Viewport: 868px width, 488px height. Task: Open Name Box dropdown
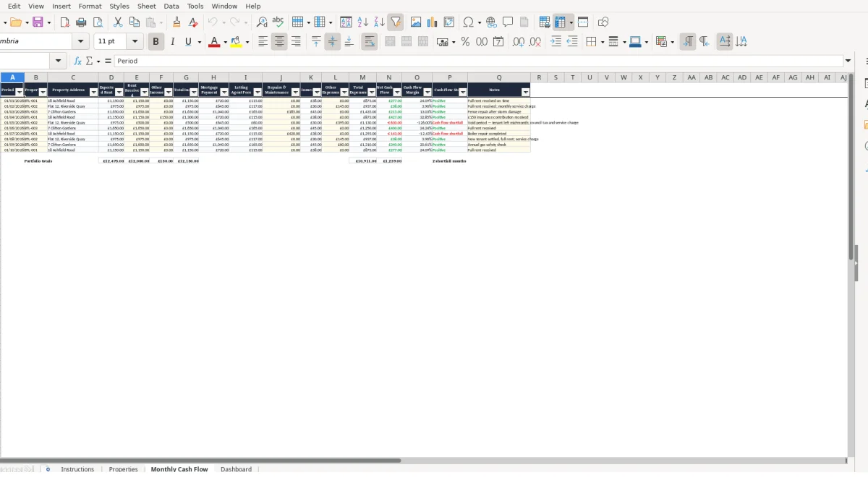coord(60,61)
